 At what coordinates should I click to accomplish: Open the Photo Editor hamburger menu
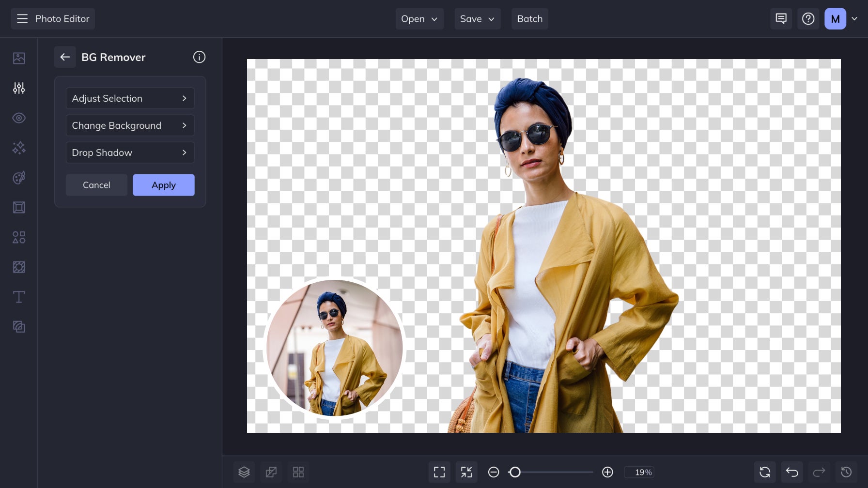22,18
